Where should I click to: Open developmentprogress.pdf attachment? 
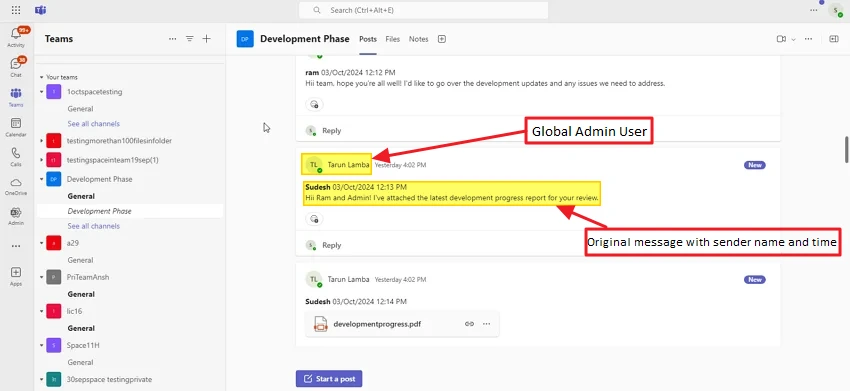[x=402, y=324]
